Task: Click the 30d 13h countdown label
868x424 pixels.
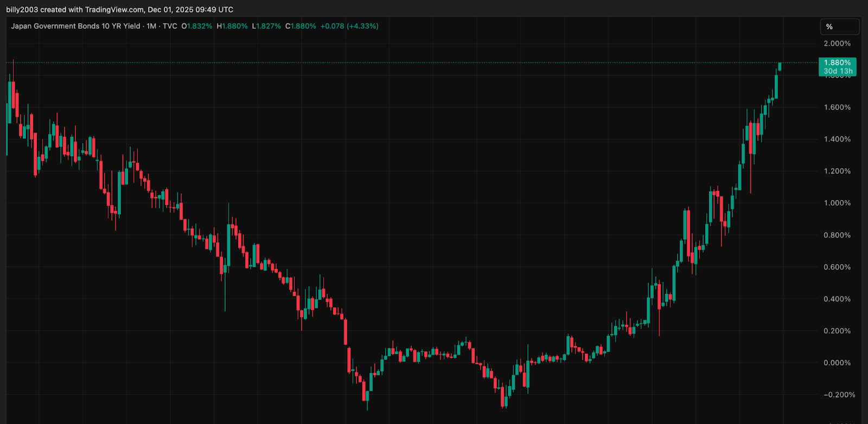Action: click(x=838, y=72)
